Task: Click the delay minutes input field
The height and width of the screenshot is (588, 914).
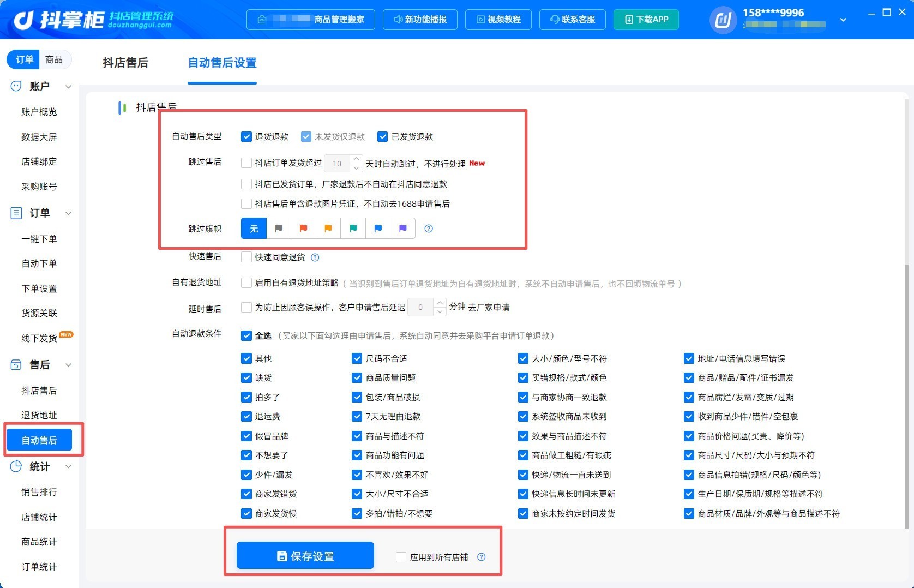Action: click(x=420, y=307)
